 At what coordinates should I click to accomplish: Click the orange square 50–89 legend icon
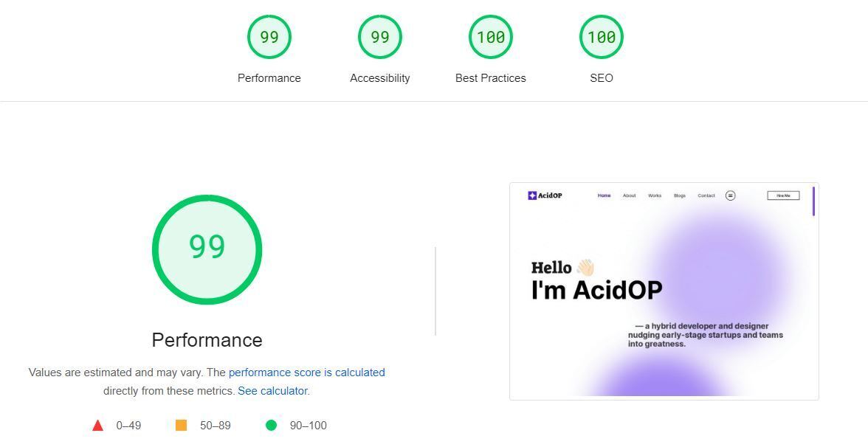(181, 426)
